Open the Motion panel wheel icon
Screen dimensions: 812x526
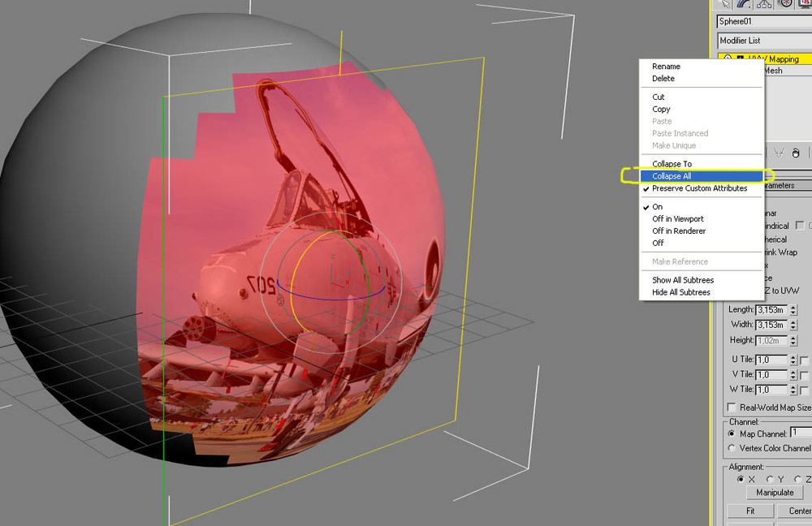[785, 3]
